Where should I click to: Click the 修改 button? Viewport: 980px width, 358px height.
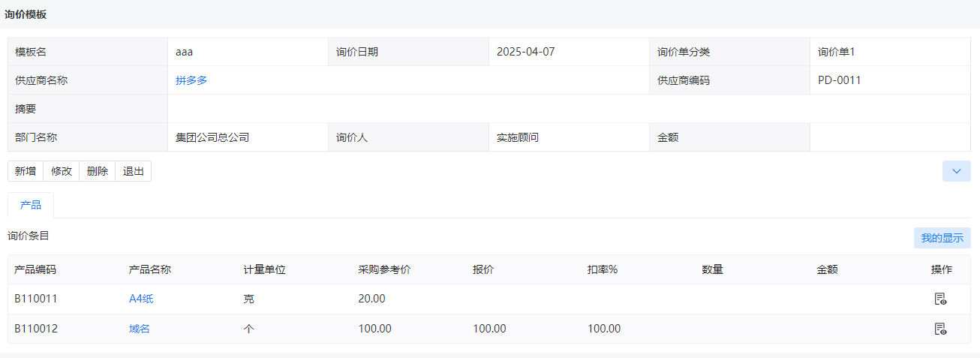click(62, 171)
